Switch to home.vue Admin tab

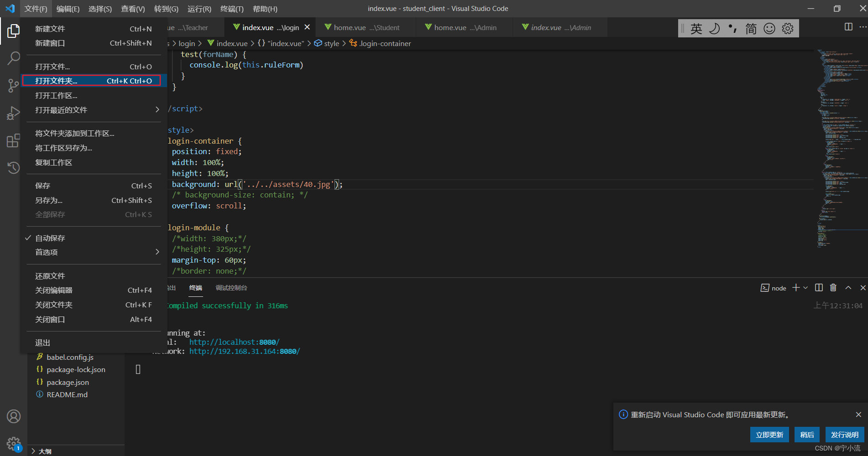click(465, 27)
